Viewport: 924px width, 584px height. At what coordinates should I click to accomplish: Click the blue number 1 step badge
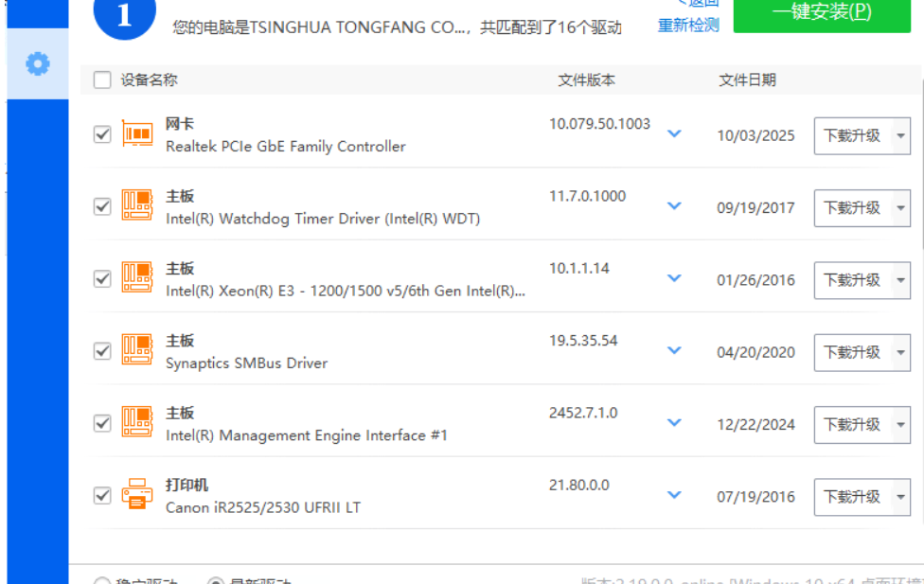click(x=124, y=15)
